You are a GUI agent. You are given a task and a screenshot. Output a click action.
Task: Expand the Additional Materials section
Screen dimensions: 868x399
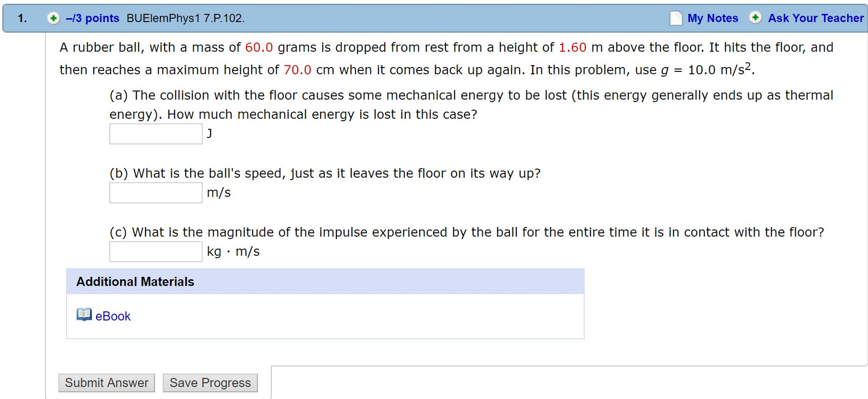(134, 281)
